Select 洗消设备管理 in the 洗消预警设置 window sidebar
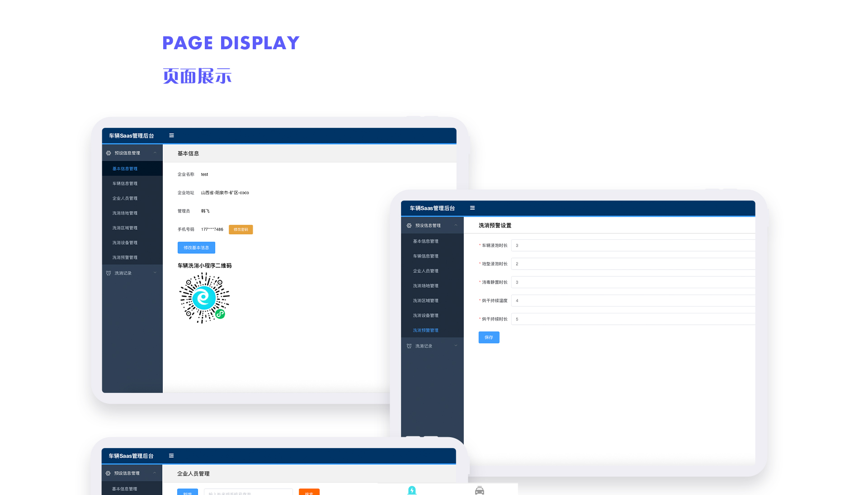 [x=425, y=315]
